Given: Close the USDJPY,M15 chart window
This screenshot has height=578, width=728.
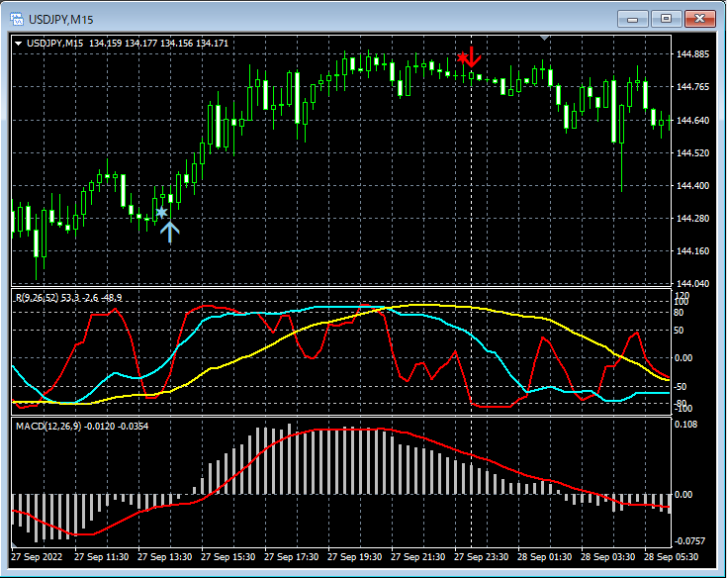Looking at the screenshot, I should coord(698,19).
